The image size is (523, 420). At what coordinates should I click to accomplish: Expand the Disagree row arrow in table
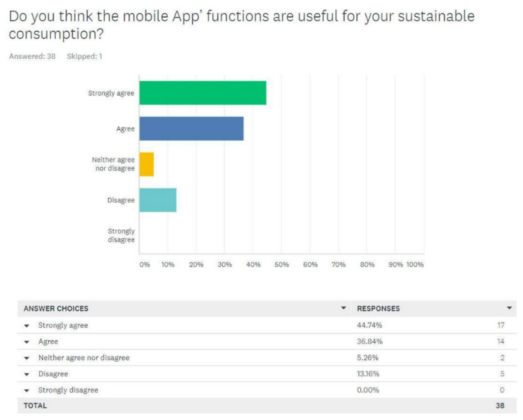click(x=27, y=374)
